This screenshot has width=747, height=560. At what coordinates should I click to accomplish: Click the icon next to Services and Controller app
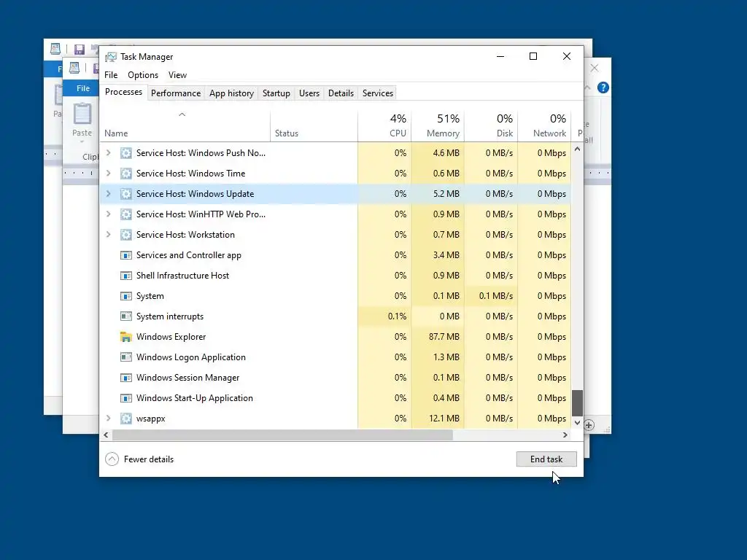pyautogui.click(x=125, y=255)
